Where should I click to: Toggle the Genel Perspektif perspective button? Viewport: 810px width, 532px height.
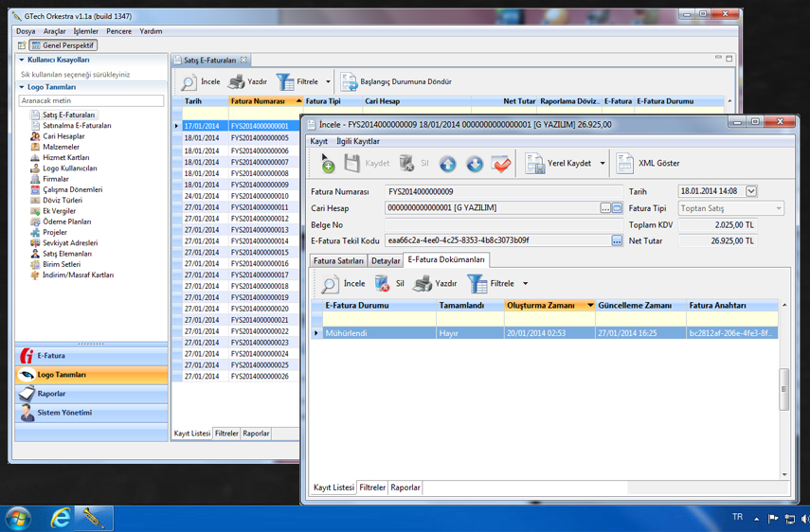pos(63,45)
